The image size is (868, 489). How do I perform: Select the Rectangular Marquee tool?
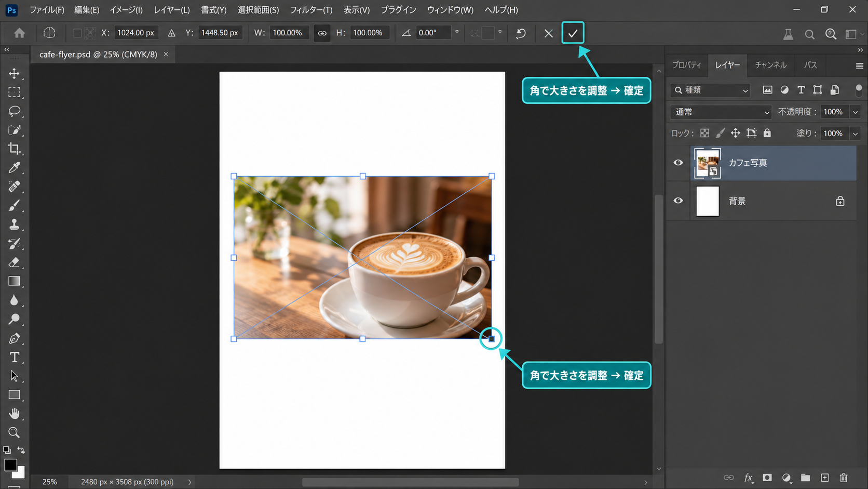14,92
